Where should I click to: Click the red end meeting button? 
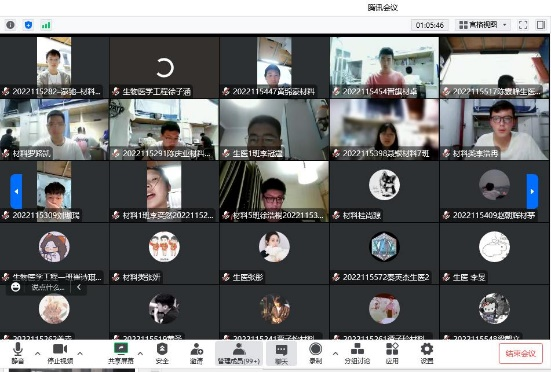pyautogui.click(x=520, y=353)
